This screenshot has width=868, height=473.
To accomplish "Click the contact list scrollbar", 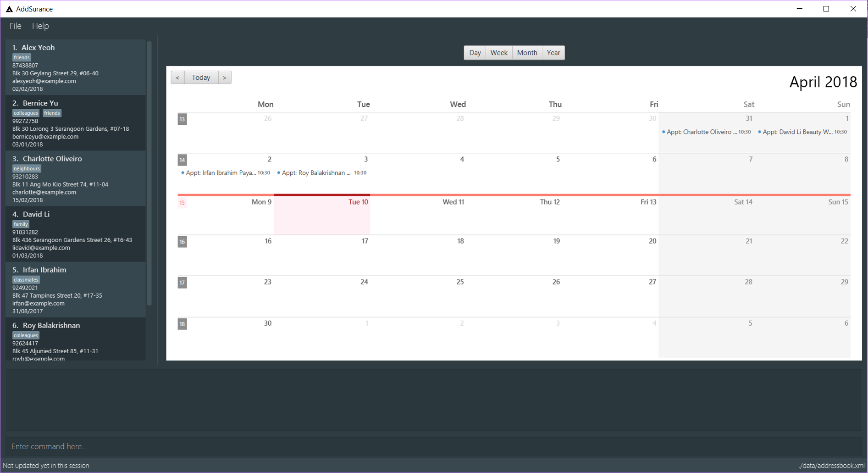I will (x=149, y=173).
